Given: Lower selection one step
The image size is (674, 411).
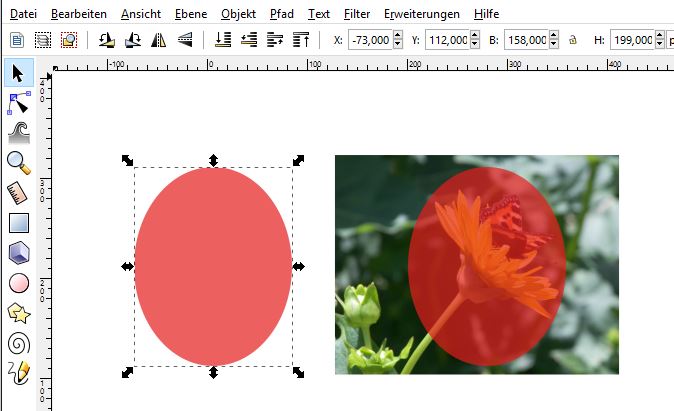Looking at the screenshot, I should (x=249, y=40).
